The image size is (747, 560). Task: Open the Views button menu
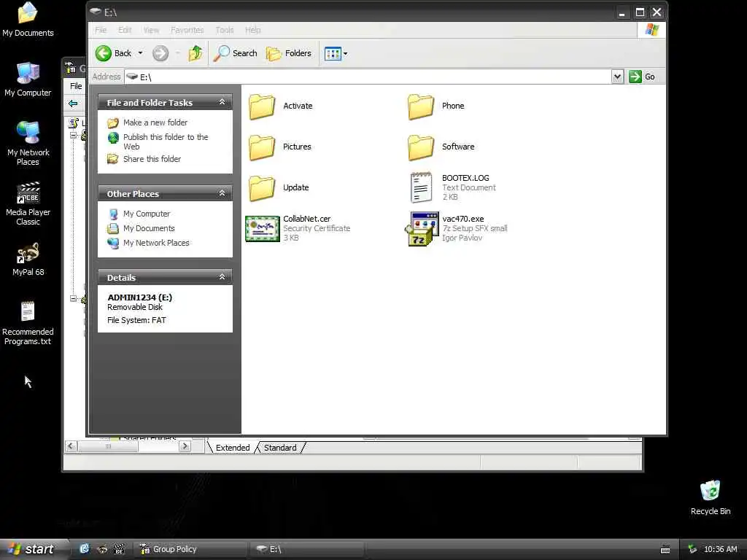[x=336, y=53]
